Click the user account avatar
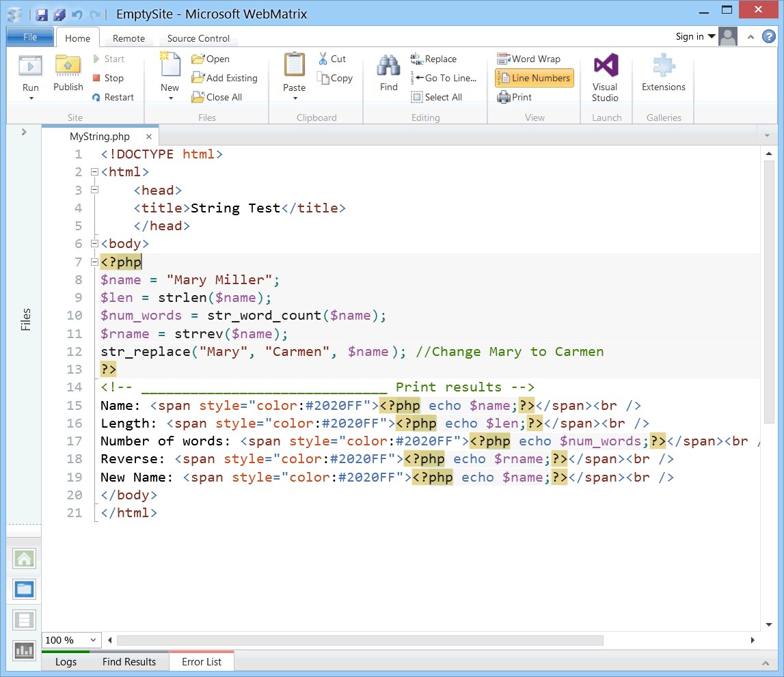Screen dimensions: 784x677 [x=728, y=36]
